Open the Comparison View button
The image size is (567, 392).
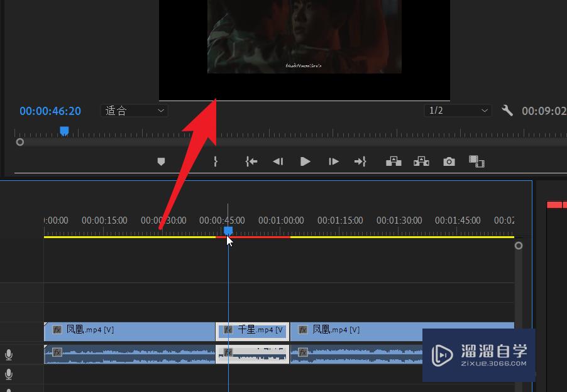[476, 161]
